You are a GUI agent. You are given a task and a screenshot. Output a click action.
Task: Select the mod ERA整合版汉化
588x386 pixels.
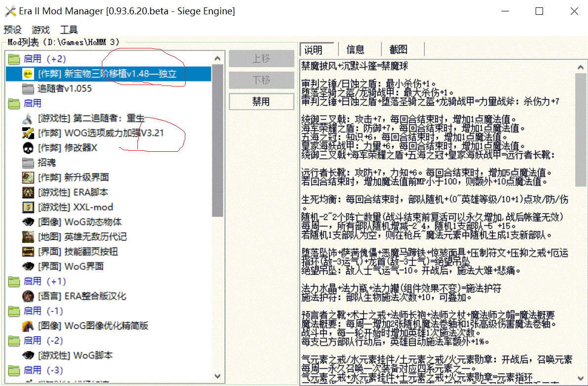(82, 297)
